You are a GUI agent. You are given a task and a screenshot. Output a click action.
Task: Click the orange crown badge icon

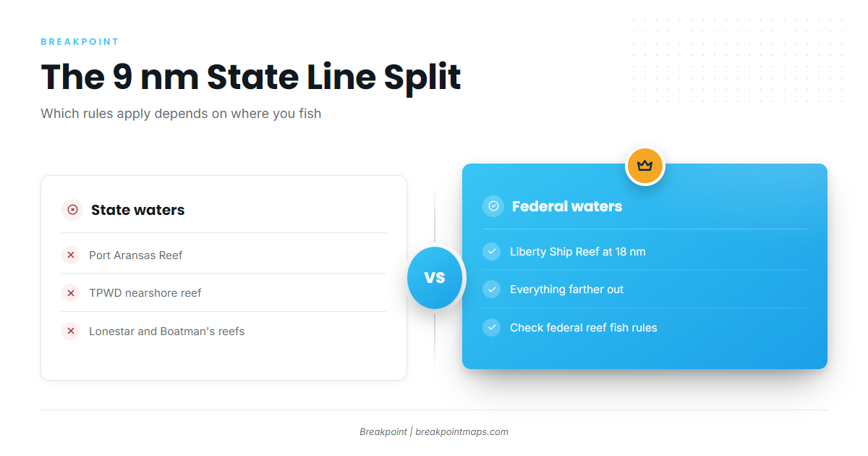644,166
